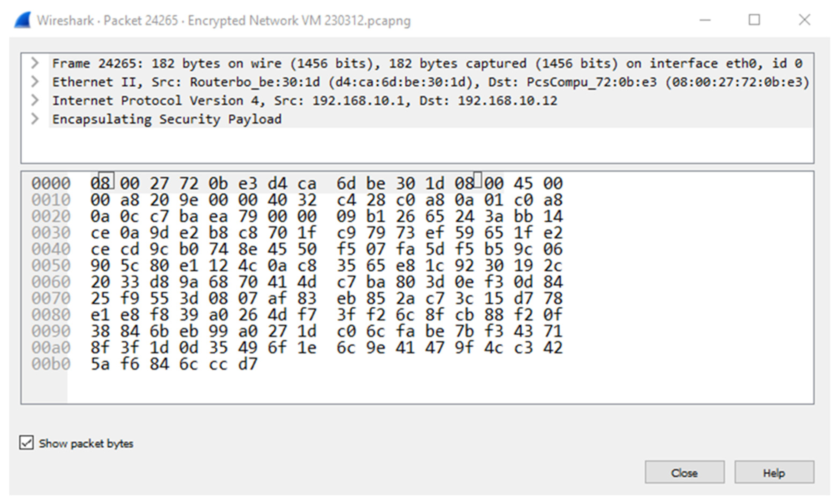Viewport: 838px width, 504px height.
Task: Click last hex byte d7 in dump
Action: 248,364
